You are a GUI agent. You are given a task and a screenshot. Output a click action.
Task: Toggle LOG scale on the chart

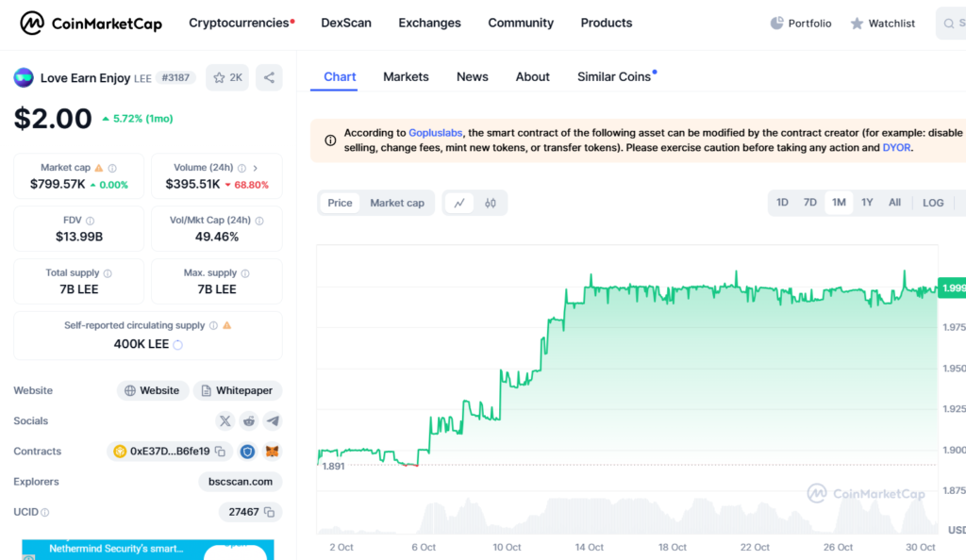tap(933, 203)
